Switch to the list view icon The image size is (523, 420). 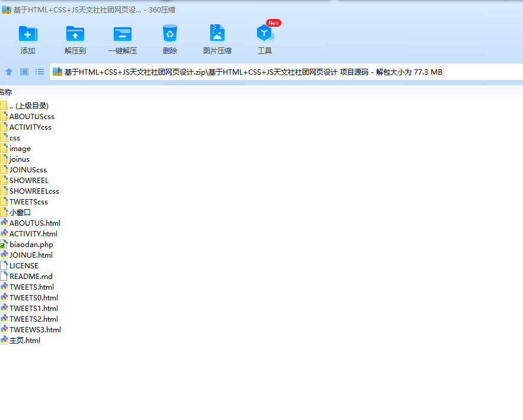click(40, 72)
